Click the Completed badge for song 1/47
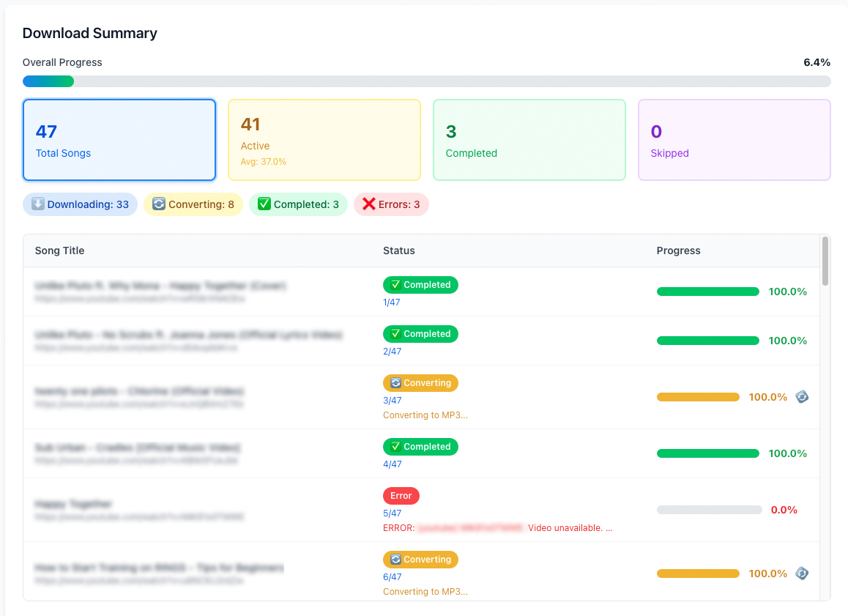The width and height of the screenshot is (848, 616). coord(420,285)
